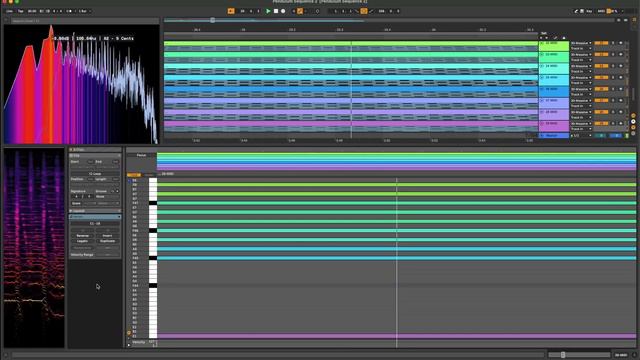Click the lock icon above the track headers
Screen dimensions: 640x360
564,38
